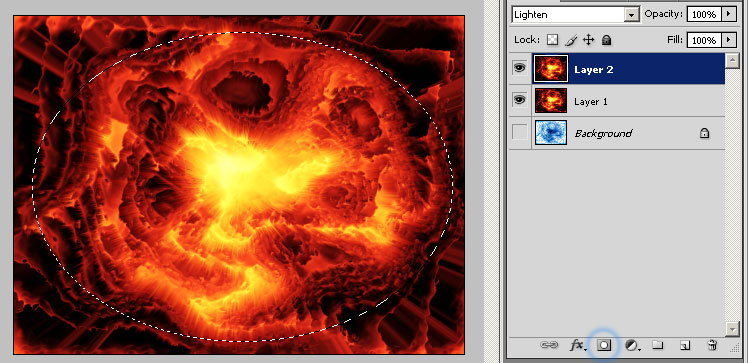Image resolution: width=748 pixels, height=363 pixels.
Task: Toggle lock image pixels brush icon
Action: pyautogui.click(x=571, y=40)
